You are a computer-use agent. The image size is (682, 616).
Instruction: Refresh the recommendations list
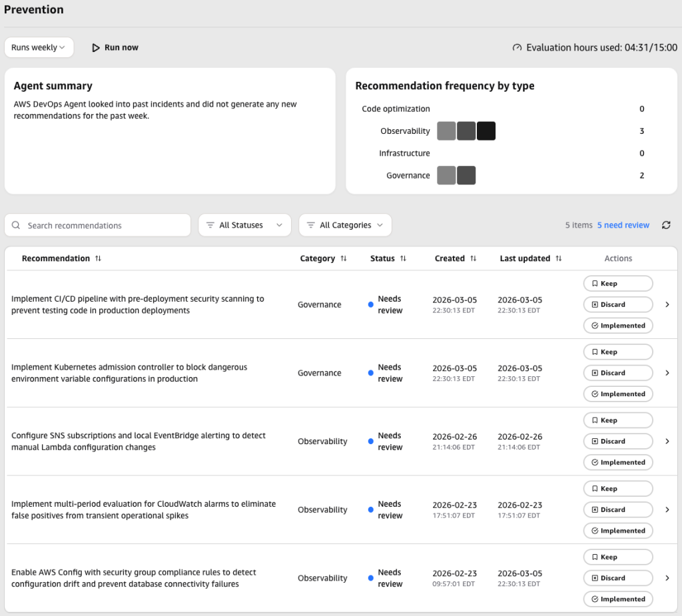click(x=666, y=225)
